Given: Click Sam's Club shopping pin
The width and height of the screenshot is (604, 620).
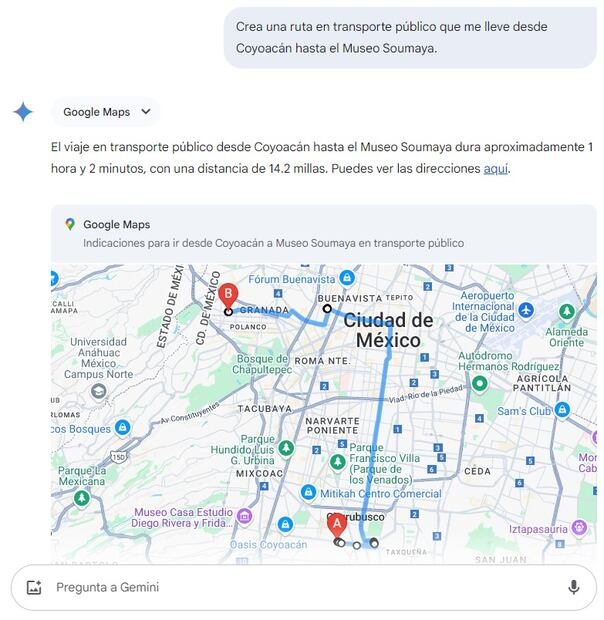Looking at the screenshot, I should (x=562, y=410).
